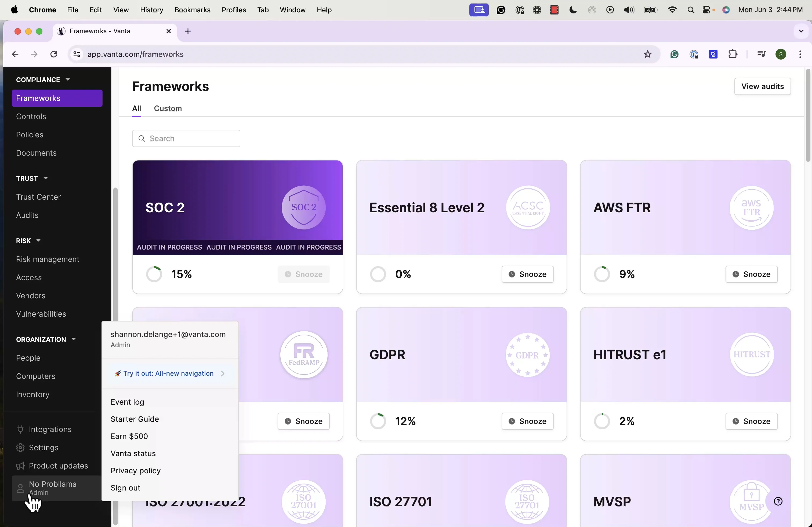Snooze the FedRAMP framework
Screen dimensions: 812x527
(x=303, y=421)
